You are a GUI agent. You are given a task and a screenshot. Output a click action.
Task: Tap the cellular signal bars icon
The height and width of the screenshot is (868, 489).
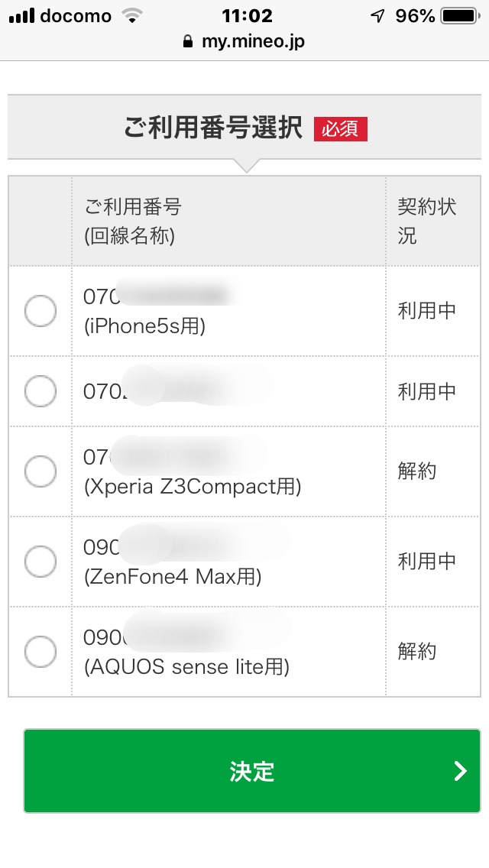click(21, 16)
